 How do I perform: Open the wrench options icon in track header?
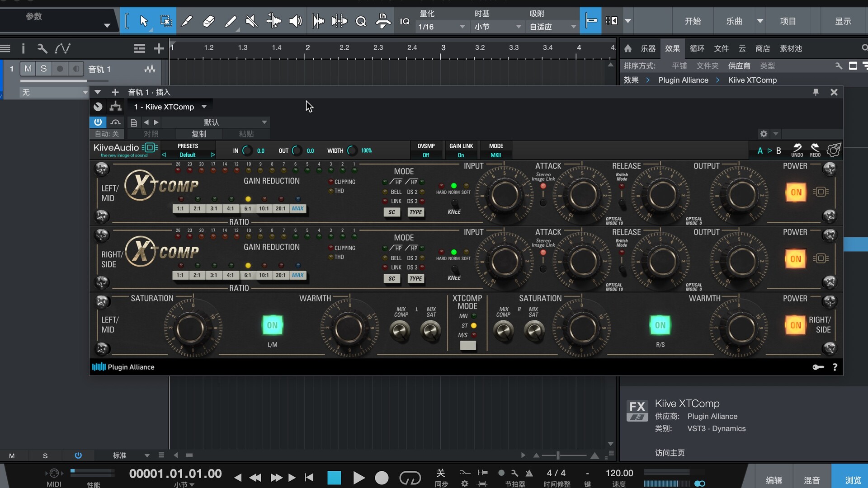click(42, 48)
